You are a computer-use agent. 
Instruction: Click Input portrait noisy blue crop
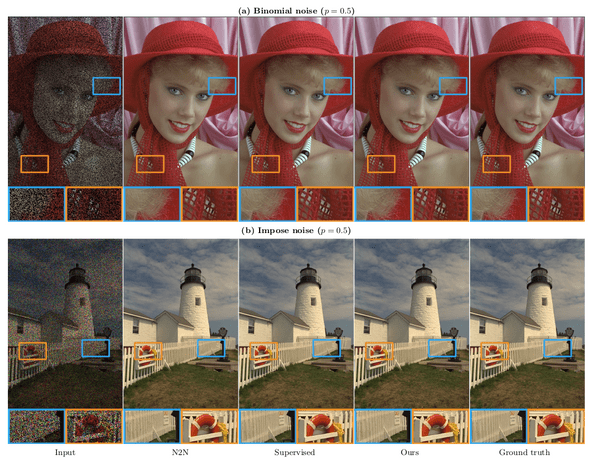[x=36, y=204]
